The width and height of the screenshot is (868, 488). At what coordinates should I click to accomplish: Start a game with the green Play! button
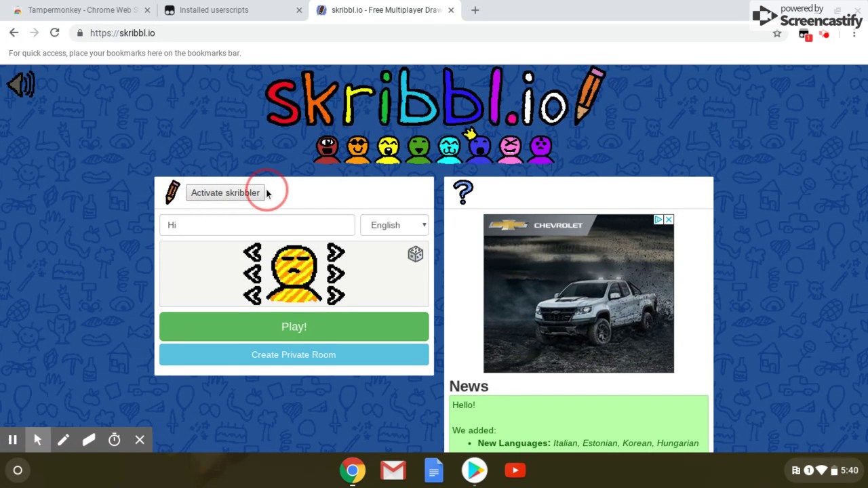coord(294,327)
